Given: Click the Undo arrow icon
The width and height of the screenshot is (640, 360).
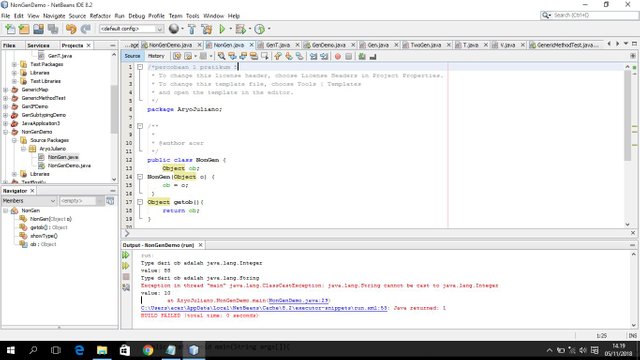Looking at the screenshot, I should [x=71, y=29].
